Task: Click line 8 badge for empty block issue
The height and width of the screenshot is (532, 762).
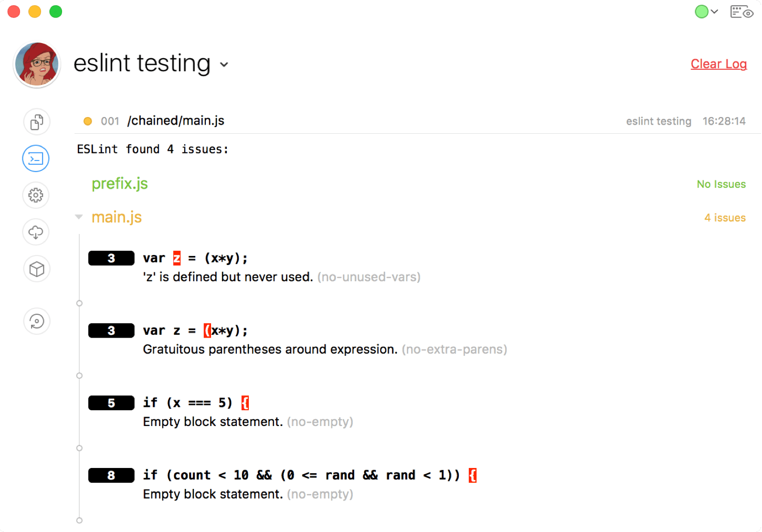Action: tap(111, 476)
